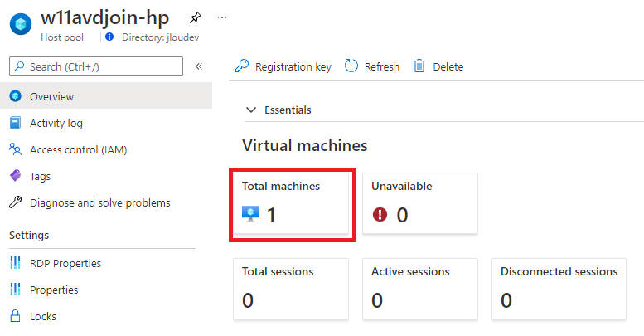Click the Delete trash can icon
The height and width of the screenshot is (336, 644).
click(x=419, y=66)
